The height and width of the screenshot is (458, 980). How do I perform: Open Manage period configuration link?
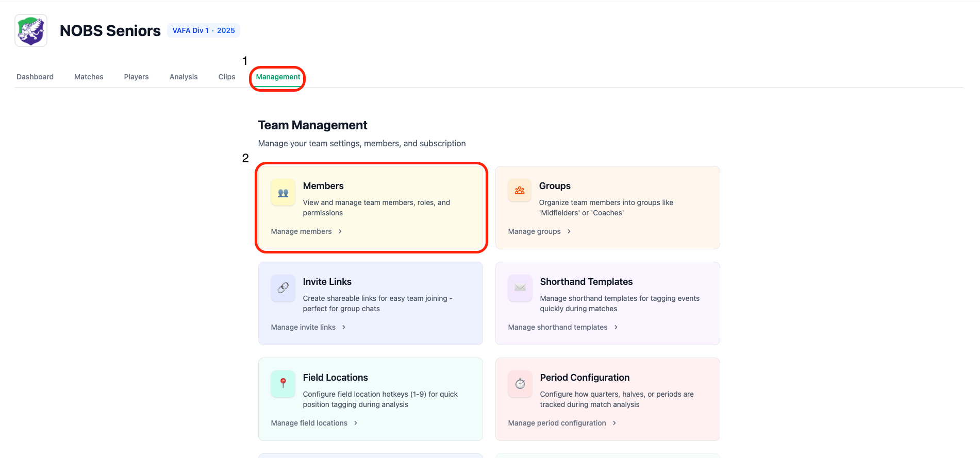click(x=557, y=423)
